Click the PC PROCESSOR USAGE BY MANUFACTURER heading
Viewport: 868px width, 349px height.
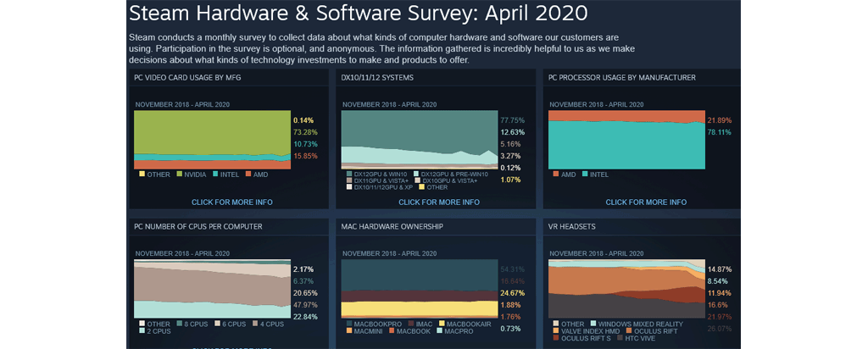click(621, 77)
